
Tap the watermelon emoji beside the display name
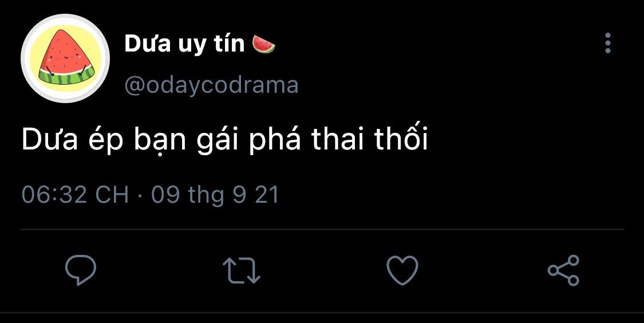(x=263, y=44)
